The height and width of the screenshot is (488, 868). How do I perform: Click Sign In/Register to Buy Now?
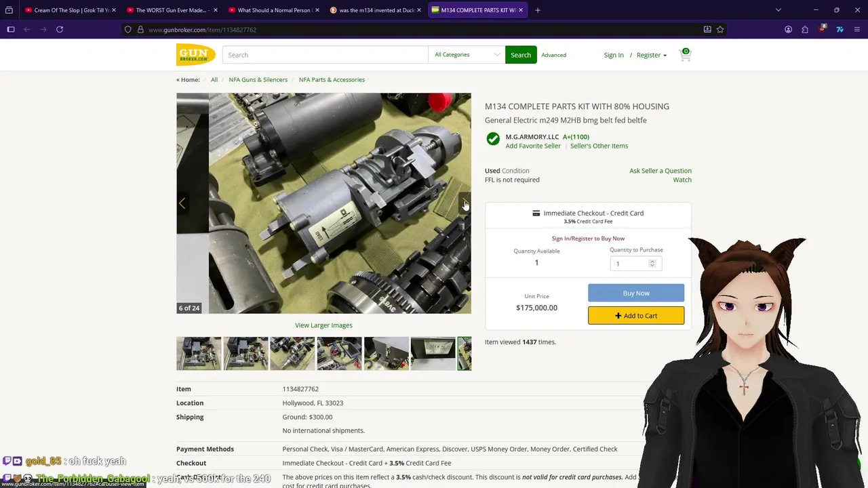[588, 239]
